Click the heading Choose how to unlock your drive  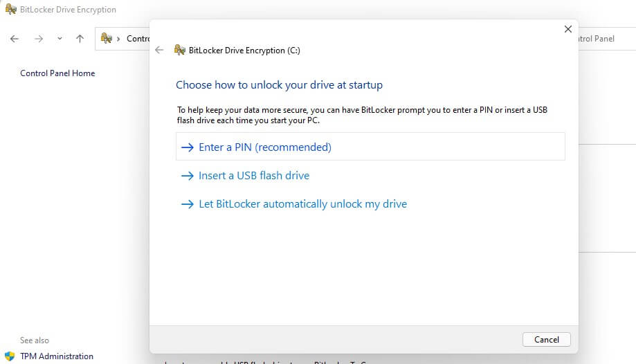279,85
